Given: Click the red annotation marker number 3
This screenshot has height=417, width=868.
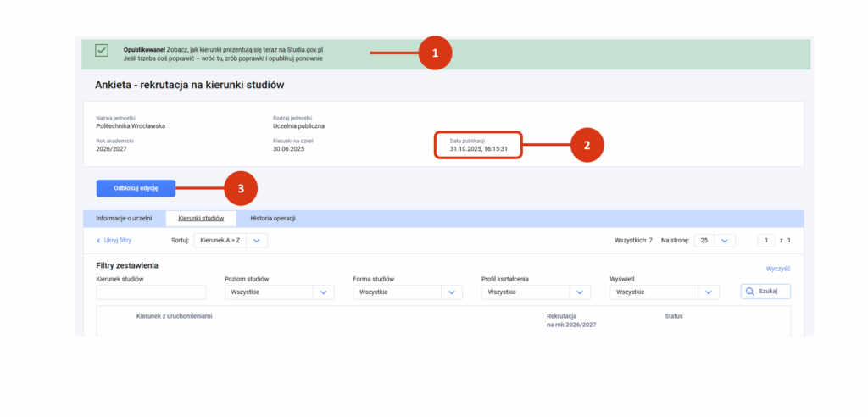Looking at the screenshot, I should point(241,188).
